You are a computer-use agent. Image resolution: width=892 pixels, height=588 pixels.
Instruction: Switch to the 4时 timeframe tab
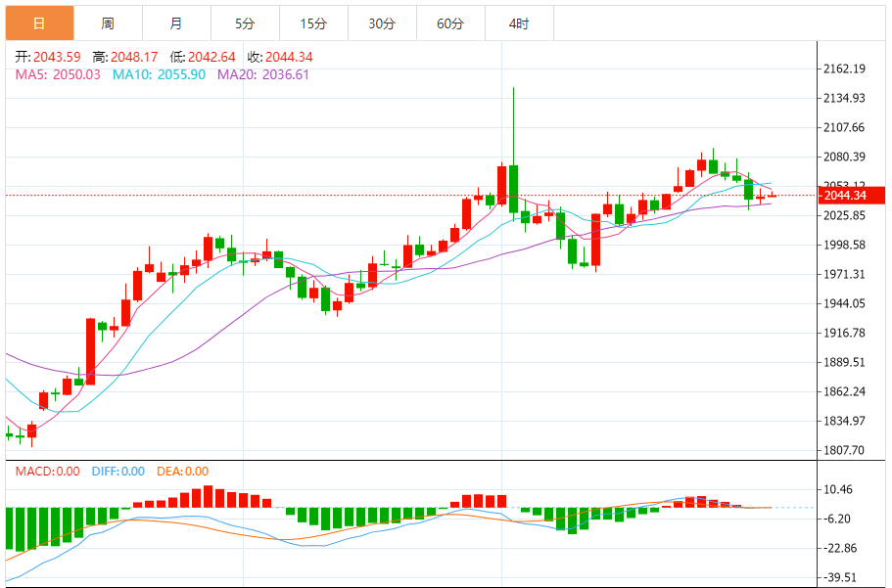click(x=519, y=23)
